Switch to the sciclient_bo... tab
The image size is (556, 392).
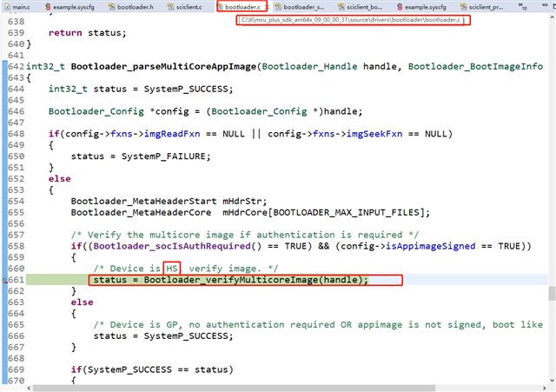tap(361, 7)
